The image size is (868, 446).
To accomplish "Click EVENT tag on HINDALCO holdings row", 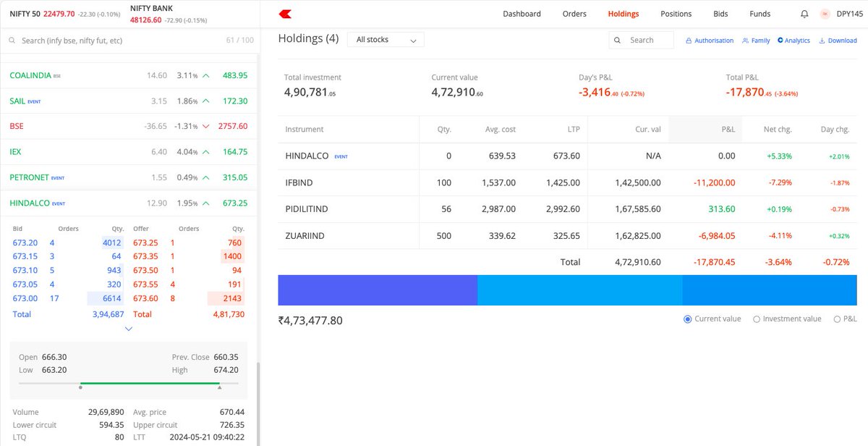I will pos(341,156).
